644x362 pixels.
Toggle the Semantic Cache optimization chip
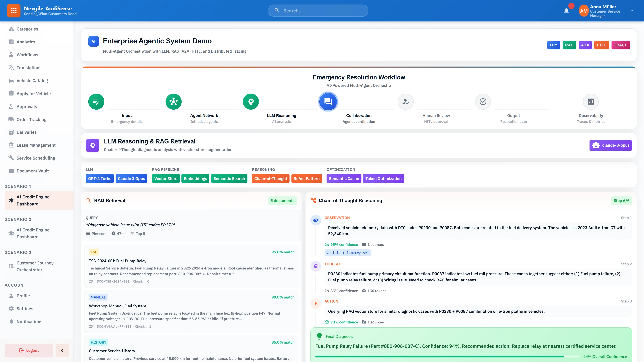coord(344,179)
